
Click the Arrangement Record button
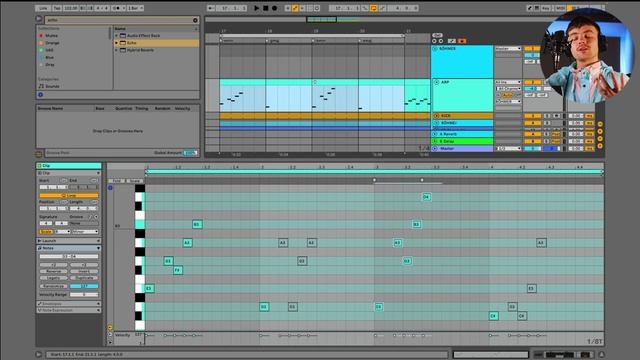275,8
